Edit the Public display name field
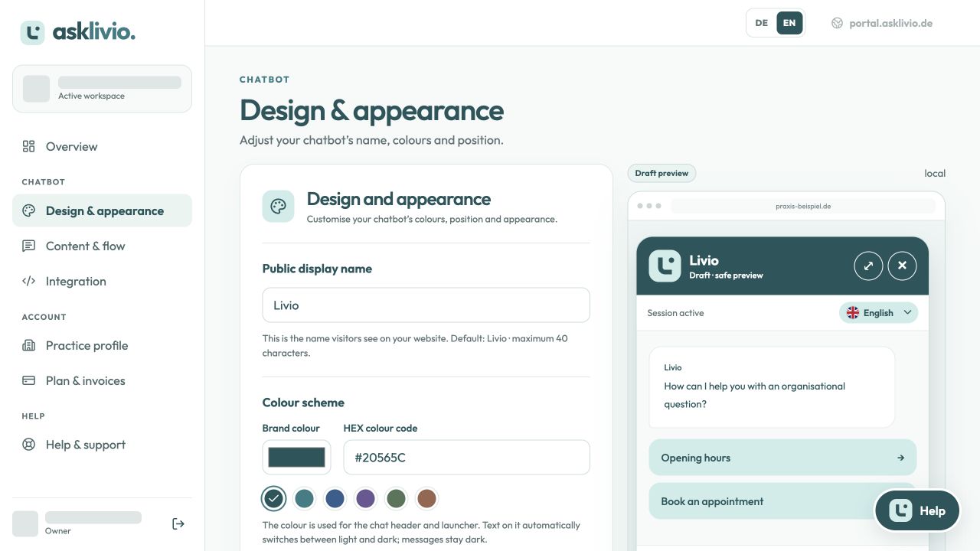This screenshot has height=551, width=980. (x=426, y=305)
